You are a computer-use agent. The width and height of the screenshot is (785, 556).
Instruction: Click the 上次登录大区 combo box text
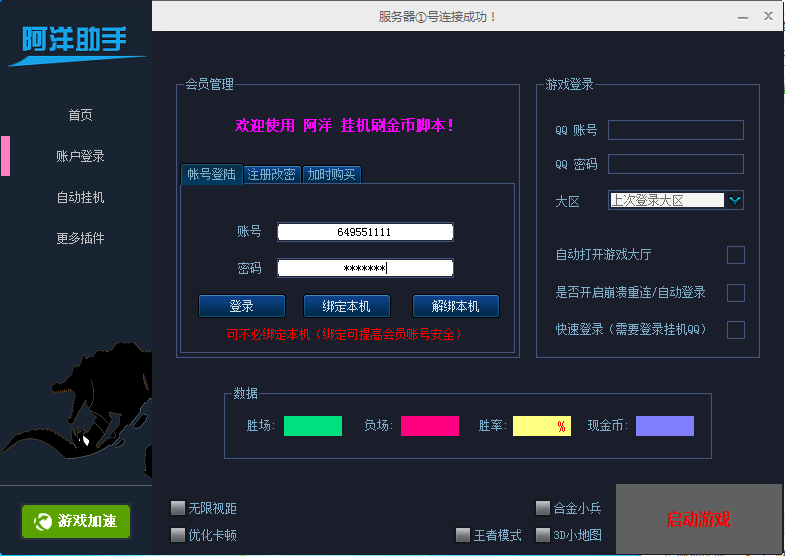pos(667,200)
